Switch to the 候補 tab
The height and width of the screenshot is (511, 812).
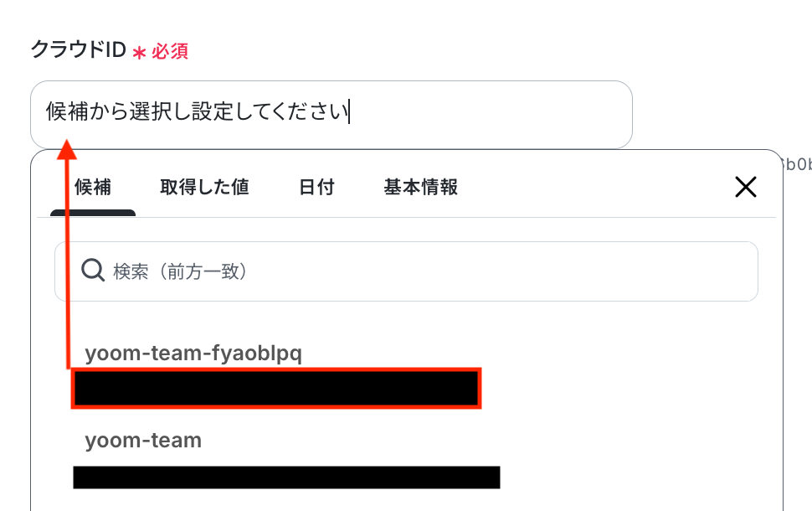[x=93, y=187]
